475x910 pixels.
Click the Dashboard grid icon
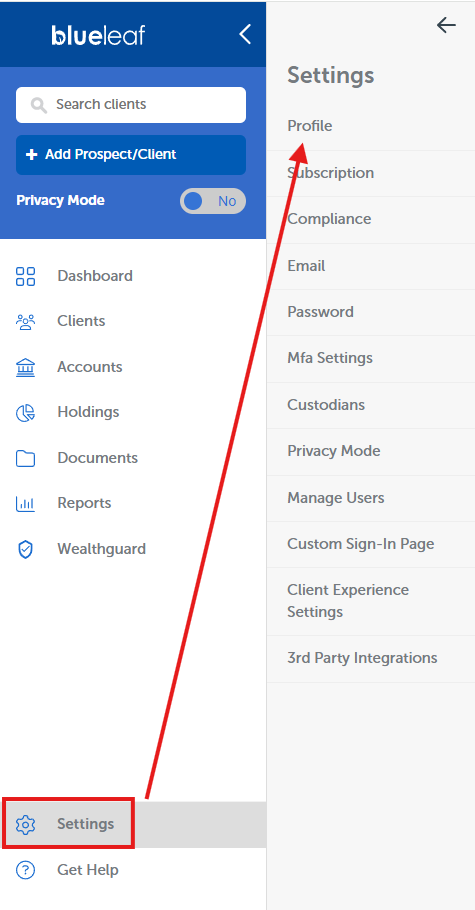click(x=26, y=276)
